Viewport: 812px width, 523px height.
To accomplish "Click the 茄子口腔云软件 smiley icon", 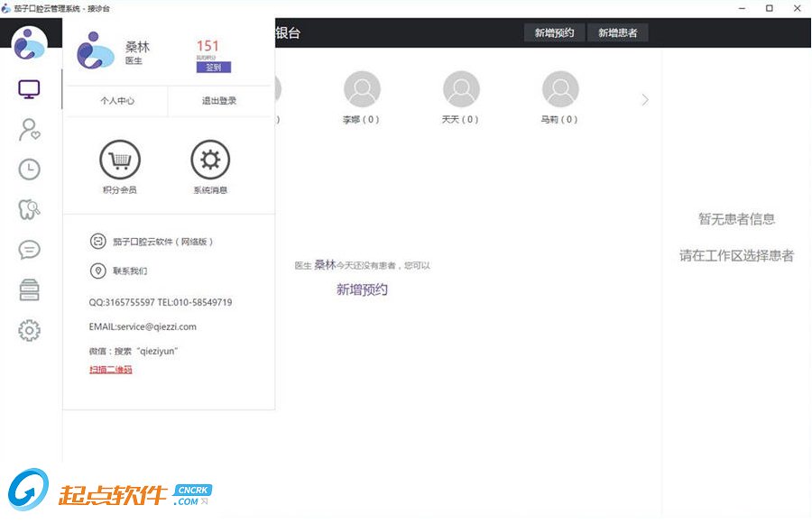I will [97, 242].
